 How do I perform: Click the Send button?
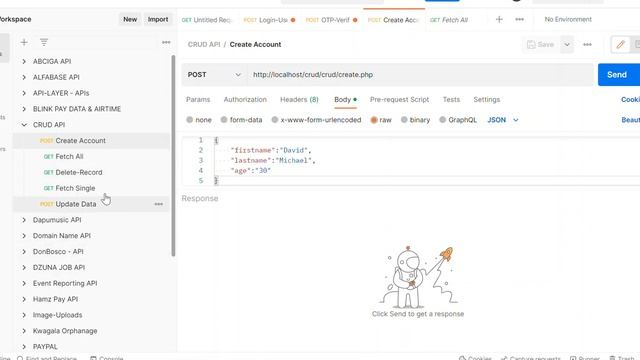(618, 75)
